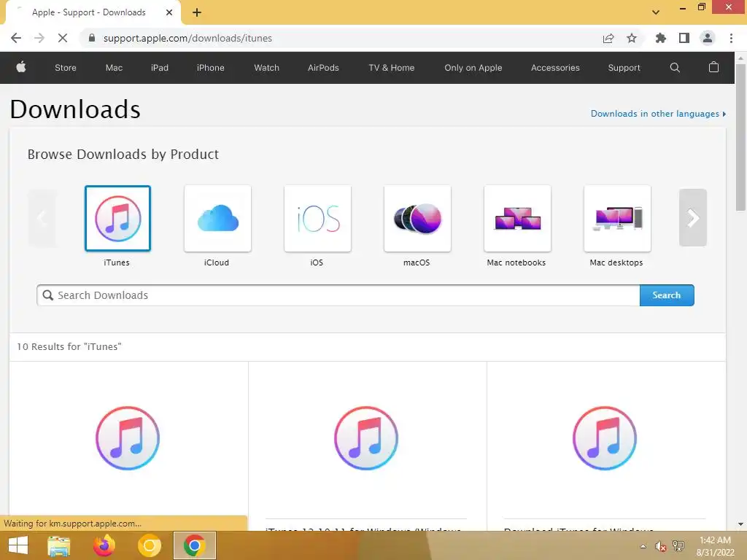Viewport: 747px width, 560px height.
Task: Open the site search magnifier icon
Action: (675, 68)
